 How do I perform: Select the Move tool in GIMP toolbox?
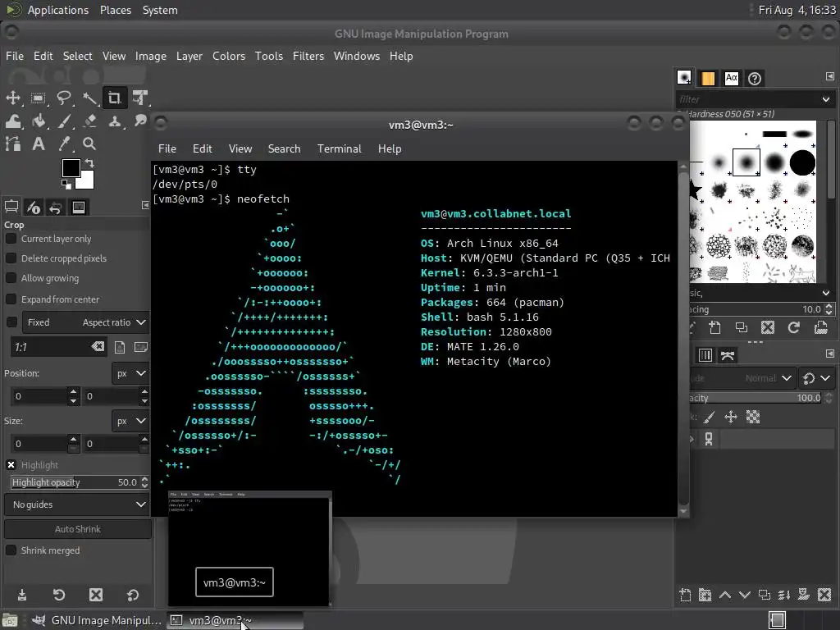[x=13, y=98]
